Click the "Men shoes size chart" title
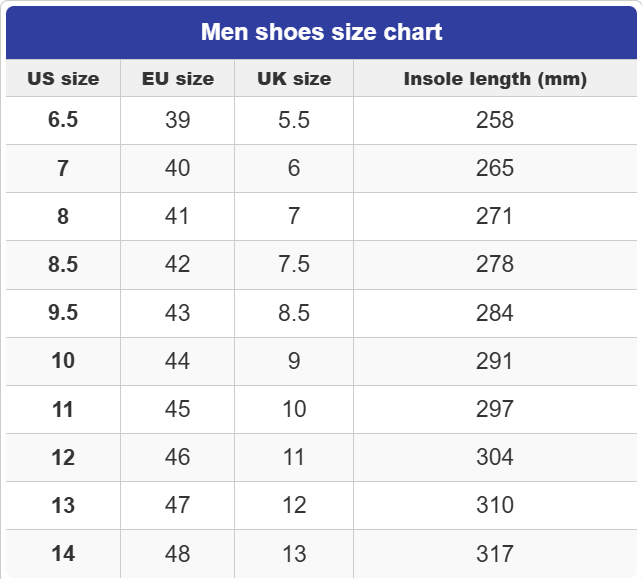The width and height of the screenshot is (642, 579). click(x=321, y=32)
